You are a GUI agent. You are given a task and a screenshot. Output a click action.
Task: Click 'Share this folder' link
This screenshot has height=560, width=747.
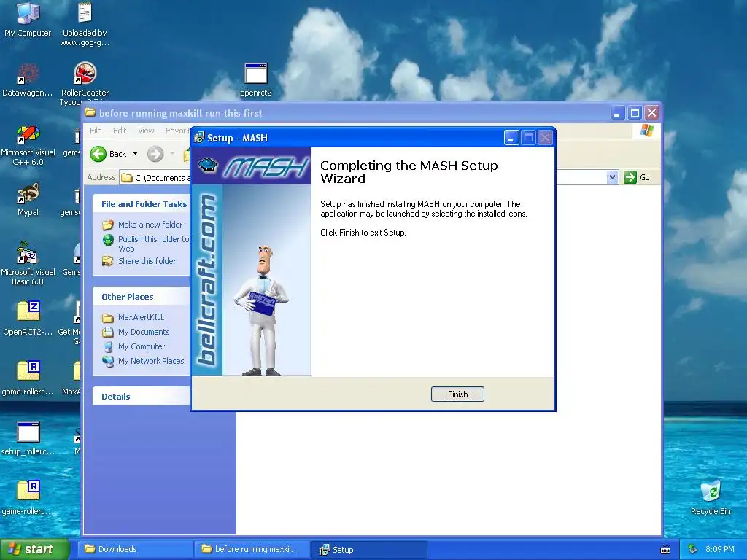click(147, 261)
